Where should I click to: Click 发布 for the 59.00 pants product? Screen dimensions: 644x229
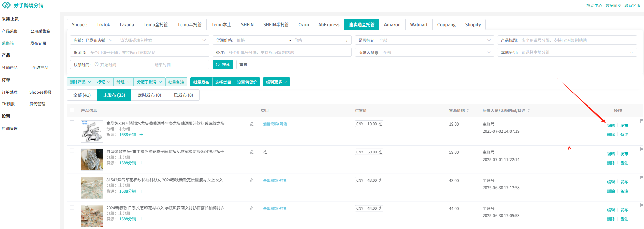tap(624, 154)
